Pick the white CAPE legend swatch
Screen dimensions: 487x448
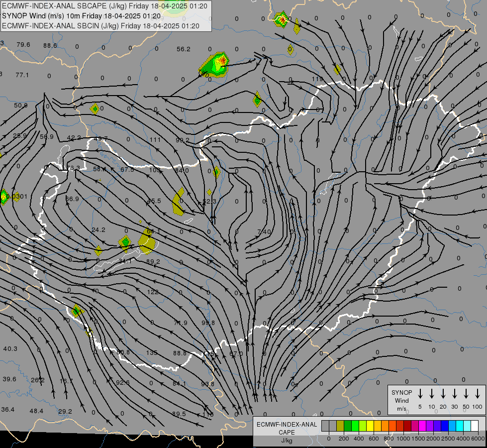(x=474, y=426)
